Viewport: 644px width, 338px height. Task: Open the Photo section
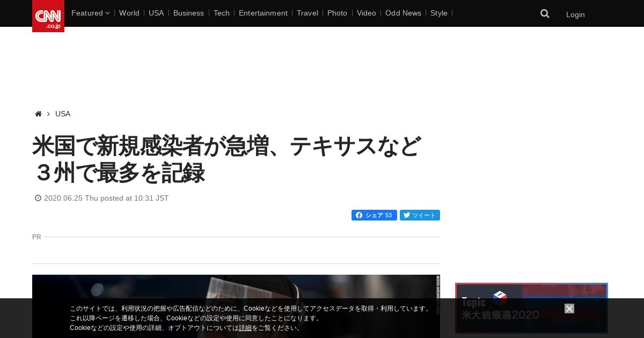point(337,13)
